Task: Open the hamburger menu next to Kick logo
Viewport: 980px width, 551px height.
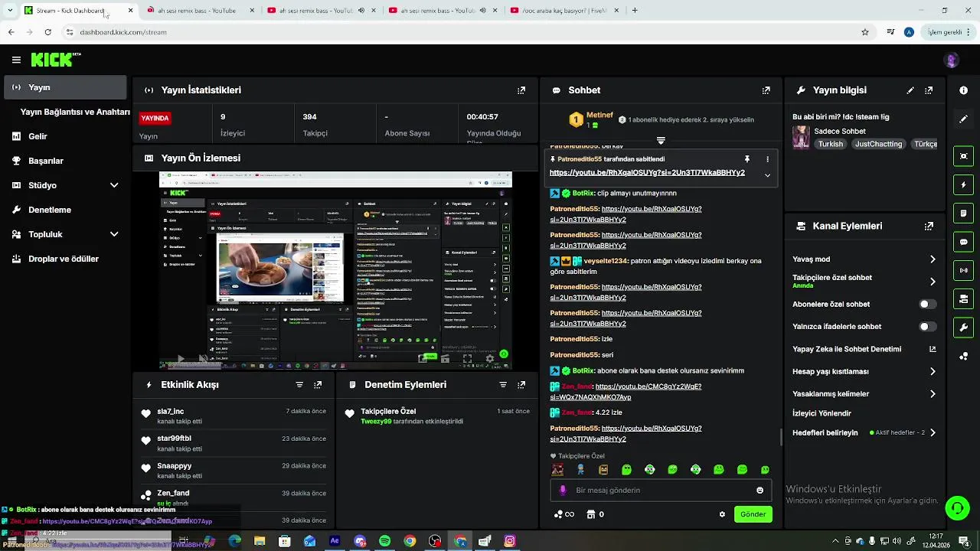Action: (16, 60)
